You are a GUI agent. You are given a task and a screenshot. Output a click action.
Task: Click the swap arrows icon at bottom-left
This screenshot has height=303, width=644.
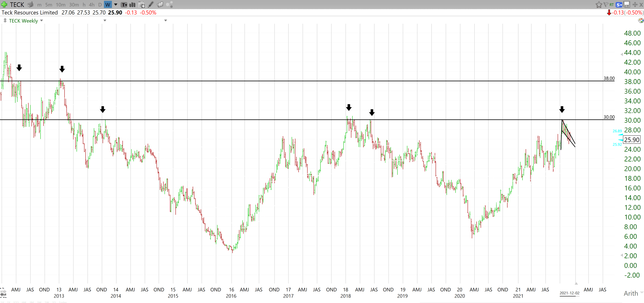pyautogui.click(x=3, y=293)
